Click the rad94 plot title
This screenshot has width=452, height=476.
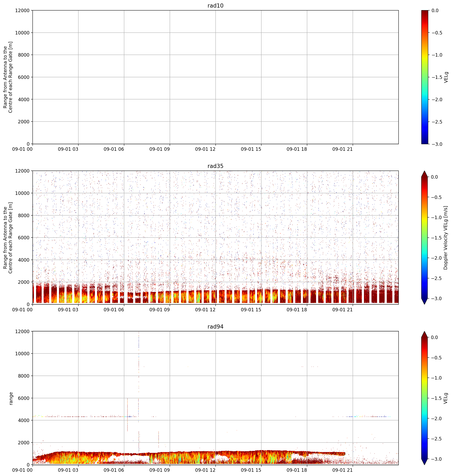click(215, 327)
